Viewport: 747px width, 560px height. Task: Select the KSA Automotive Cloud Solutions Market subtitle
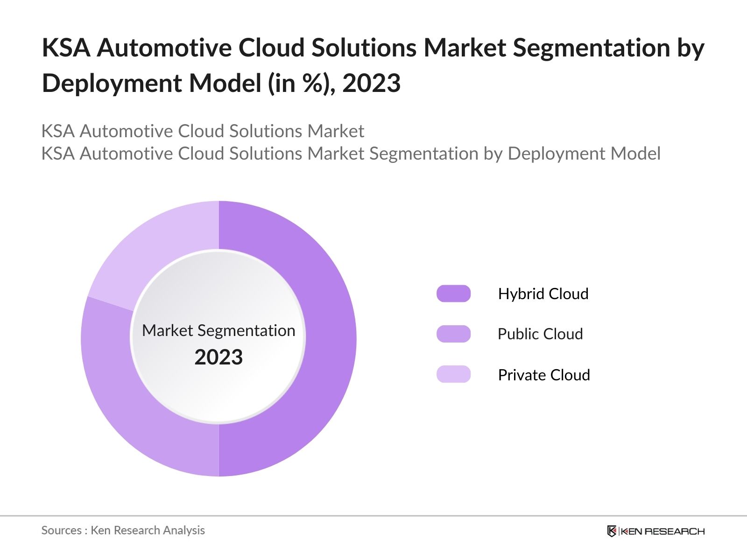203,131
